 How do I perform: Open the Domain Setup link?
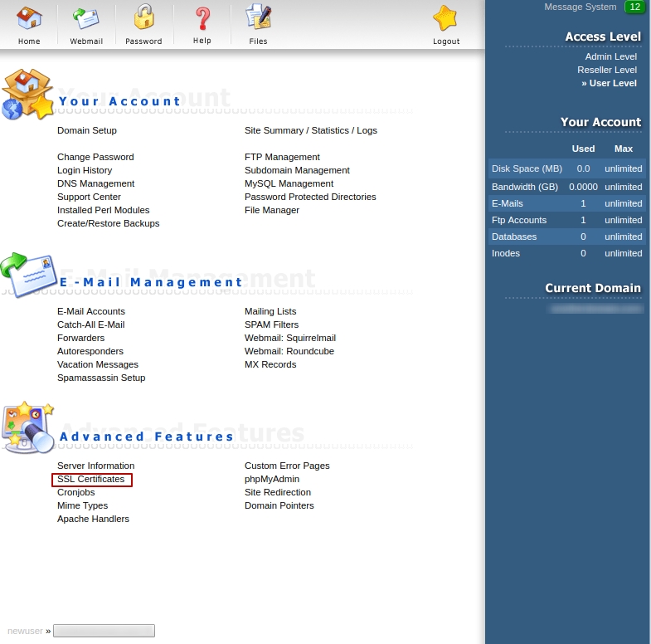pos(87,130)
